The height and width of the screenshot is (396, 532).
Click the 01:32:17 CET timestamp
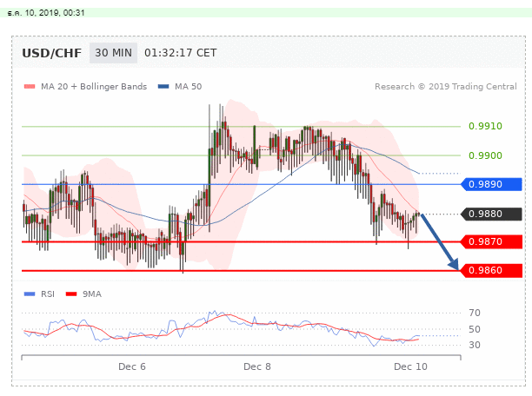(x=181, y=53)
